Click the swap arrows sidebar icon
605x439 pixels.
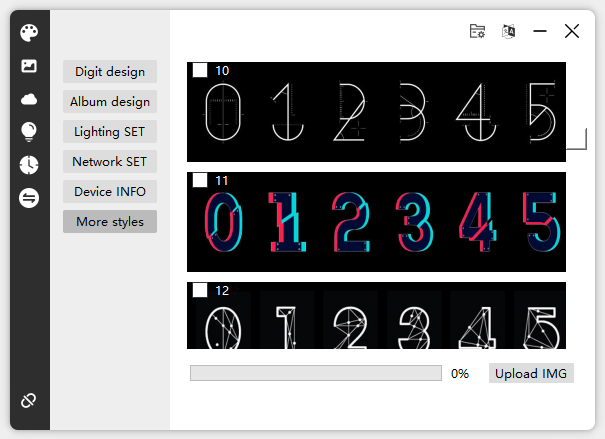tap(29, 198)
